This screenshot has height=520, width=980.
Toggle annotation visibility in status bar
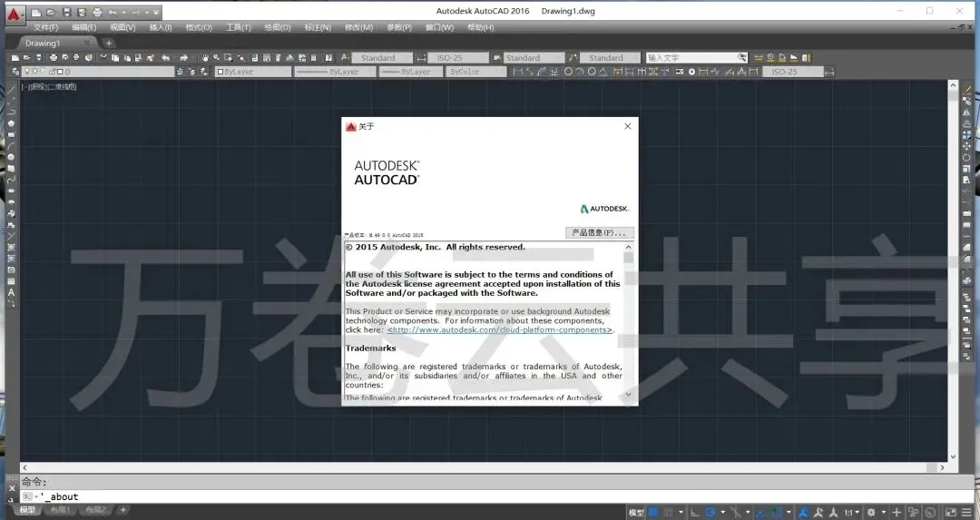(x=803, y=513)
